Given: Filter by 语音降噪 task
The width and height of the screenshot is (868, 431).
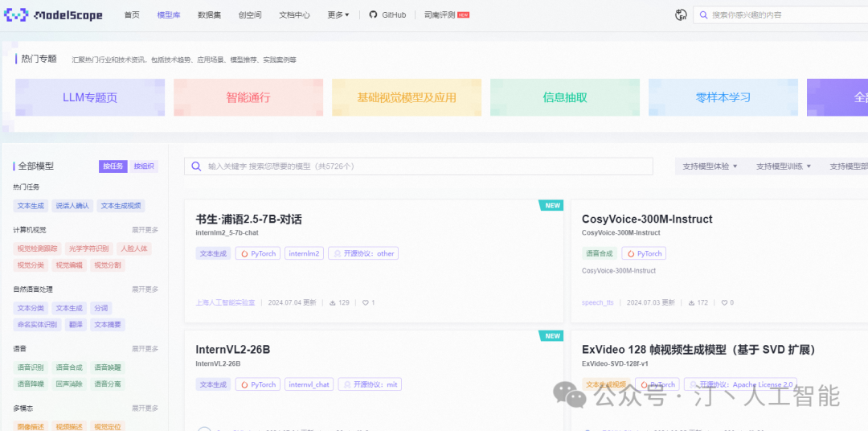Looking at the screenshot, I should coord(31,384).
